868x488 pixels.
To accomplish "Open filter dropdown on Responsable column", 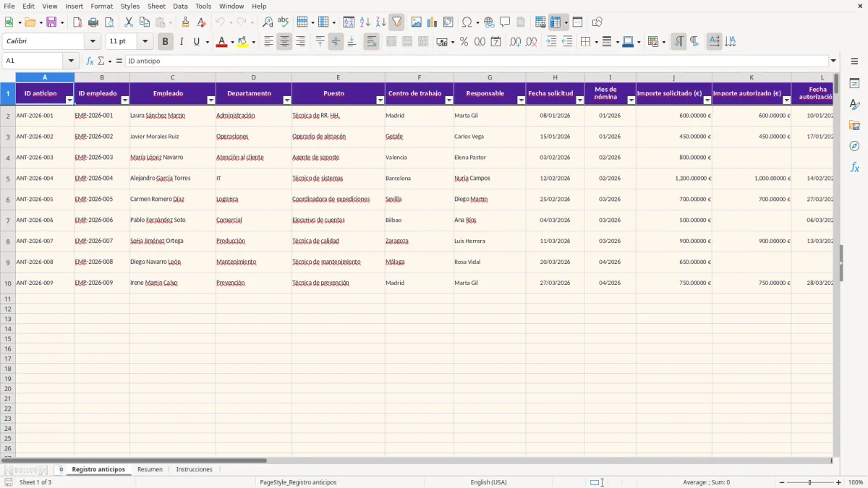I will tap(522, 100).
